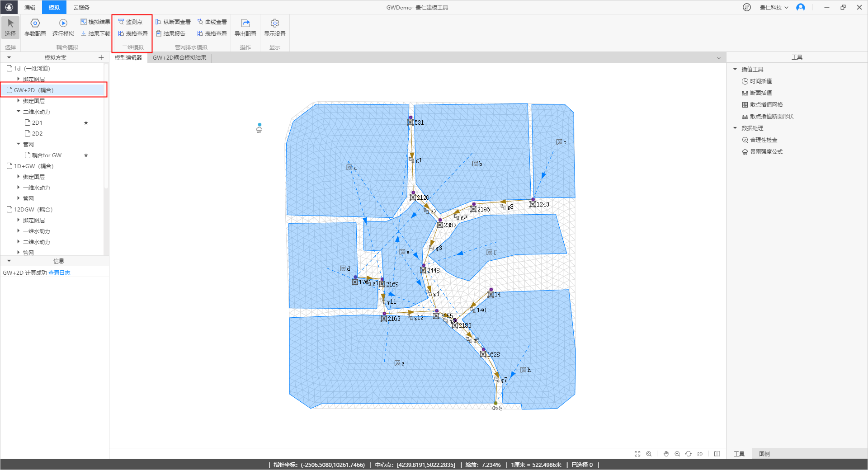The height and width of the screenshot is (470, 868).
Task: Open 曲线查看 curve viewer
Action: click(x=212, y=22)
